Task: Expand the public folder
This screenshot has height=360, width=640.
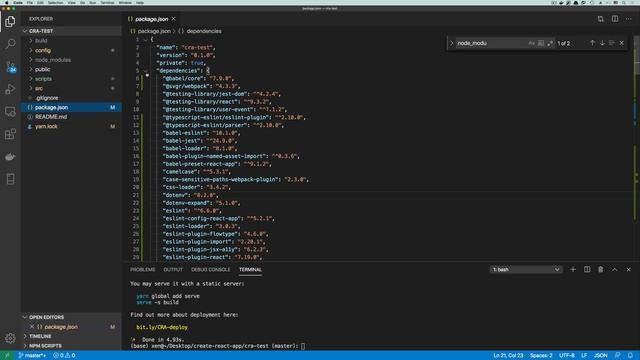Action: coord(71,69)
